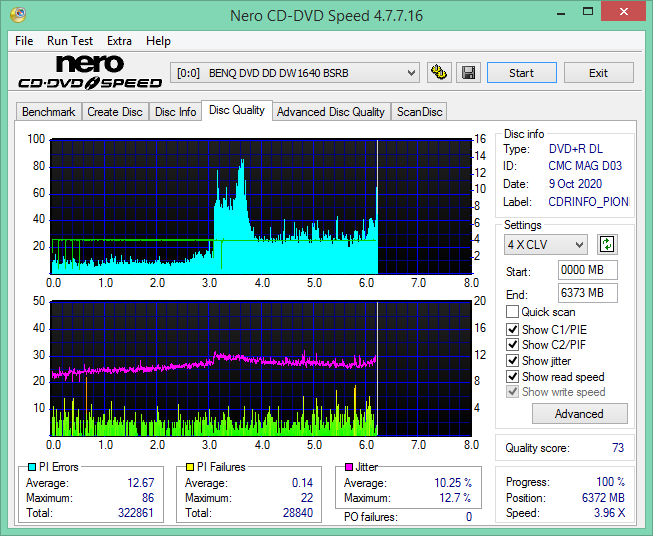The width and height of the screenshot is (653, 536).
Task: Switch to the Benchmark tab
Action: point(49,112)
